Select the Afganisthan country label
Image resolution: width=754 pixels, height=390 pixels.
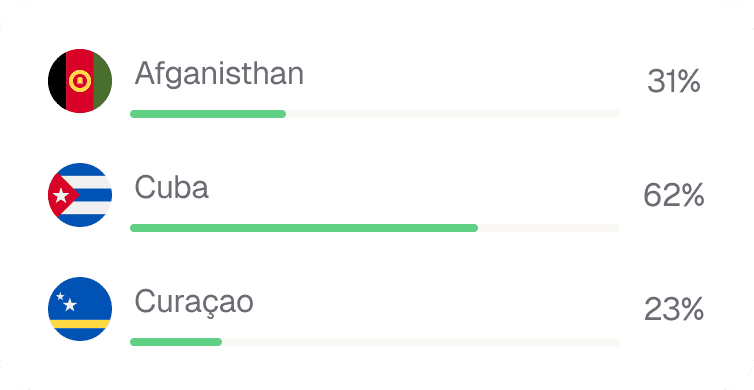(x=219, y=74)
